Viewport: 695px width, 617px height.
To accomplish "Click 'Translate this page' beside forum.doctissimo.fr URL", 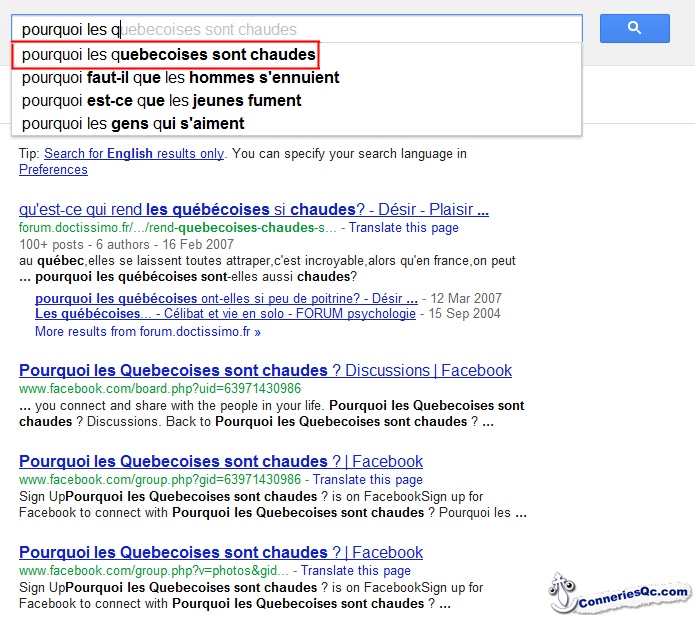I will (x=403, y=227).
